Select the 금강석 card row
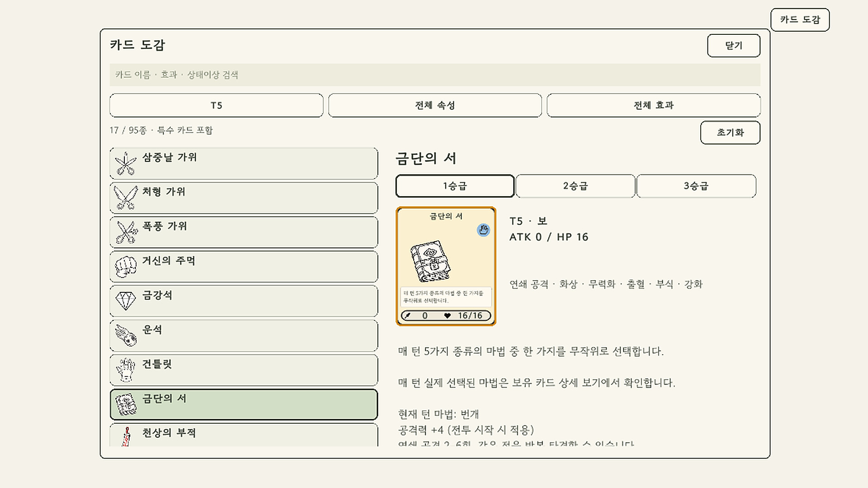868x488 pixels. (x=244, y=301)
